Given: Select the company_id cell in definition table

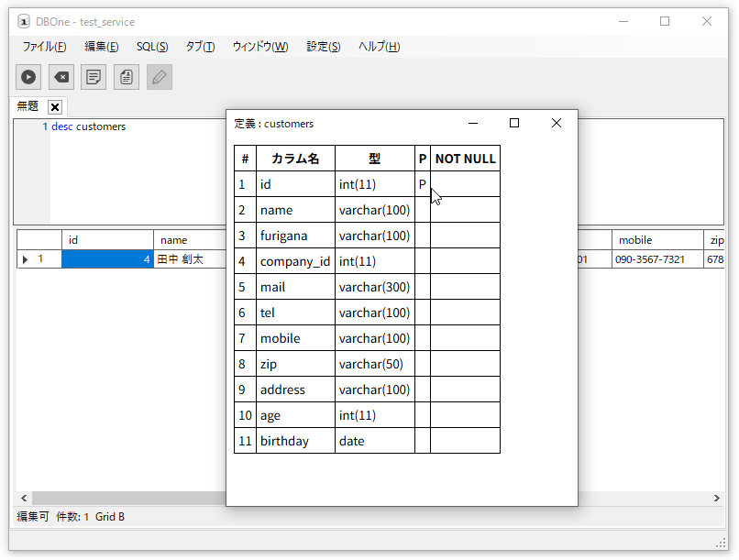Looking at the screenshot, I should point(294,261).
